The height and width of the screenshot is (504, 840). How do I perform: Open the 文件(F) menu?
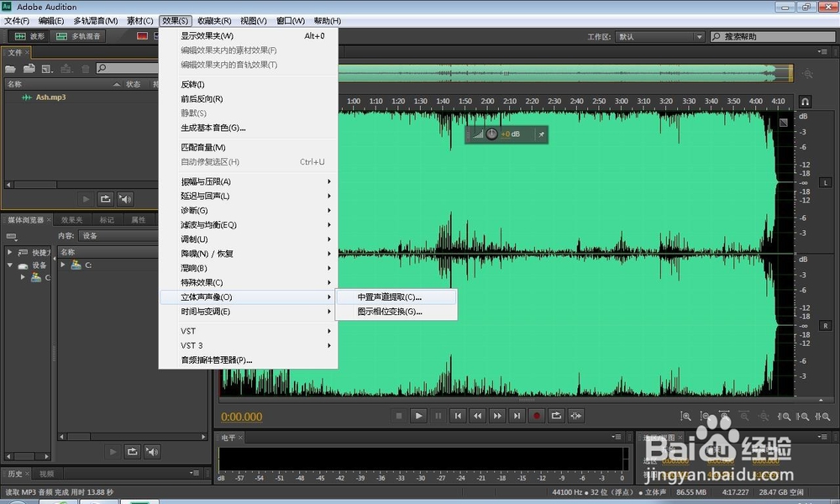(17, 21)
